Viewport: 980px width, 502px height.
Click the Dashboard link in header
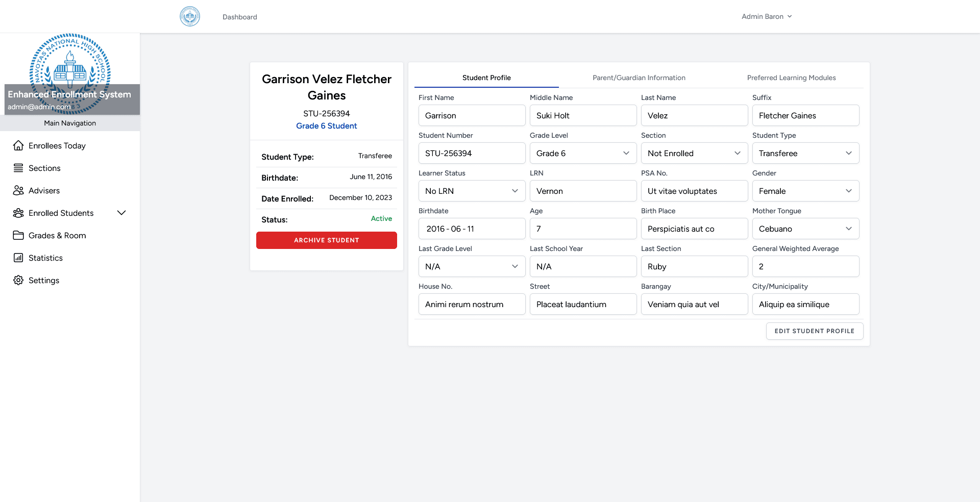(x=240, y=17)
